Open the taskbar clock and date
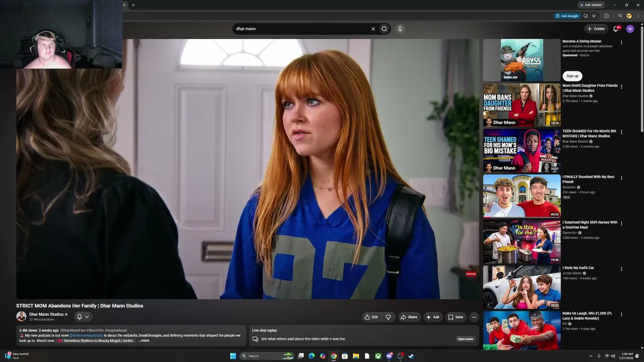The image size is (644, 362). tap(627, 356)
